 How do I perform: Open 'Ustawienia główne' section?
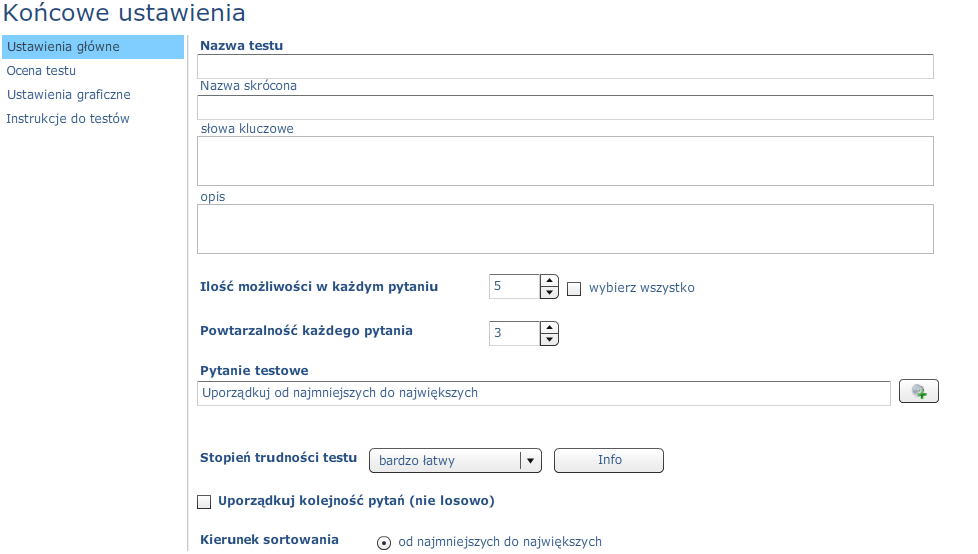pyautogui.click(x=93, y=47)
